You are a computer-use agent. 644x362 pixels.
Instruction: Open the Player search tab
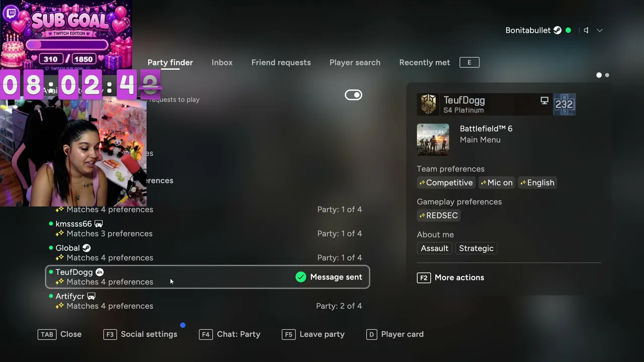click(x=355, y=62)
